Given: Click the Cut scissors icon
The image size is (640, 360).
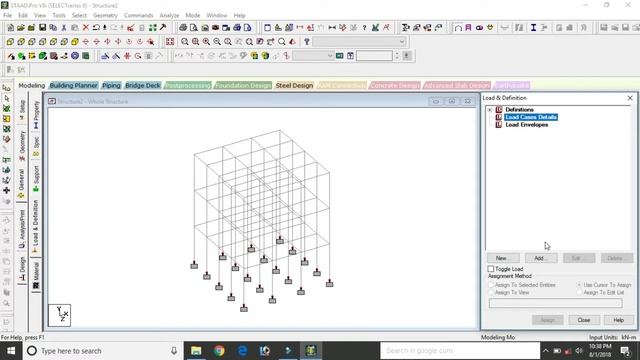Looking at the screenshot, I should coord(64,28).
